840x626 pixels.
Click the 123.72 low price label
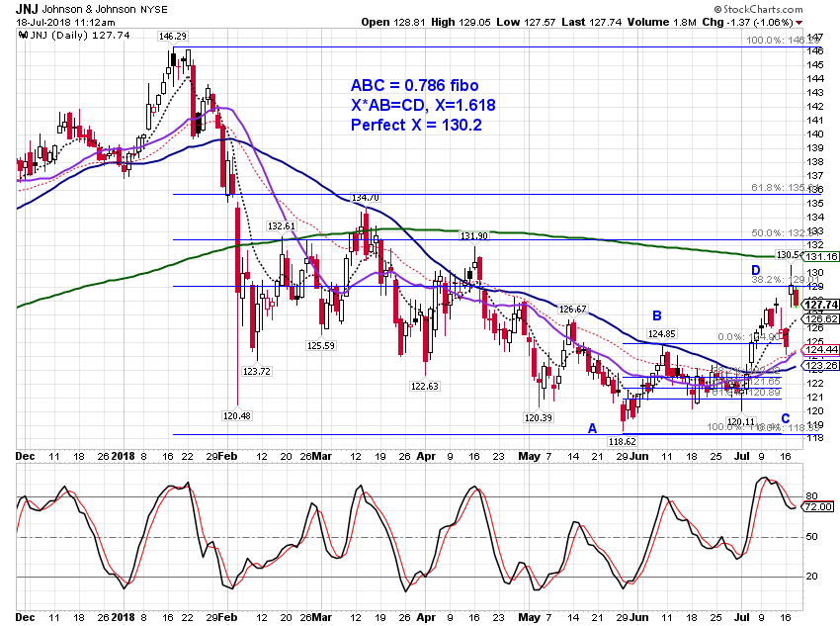257,371
